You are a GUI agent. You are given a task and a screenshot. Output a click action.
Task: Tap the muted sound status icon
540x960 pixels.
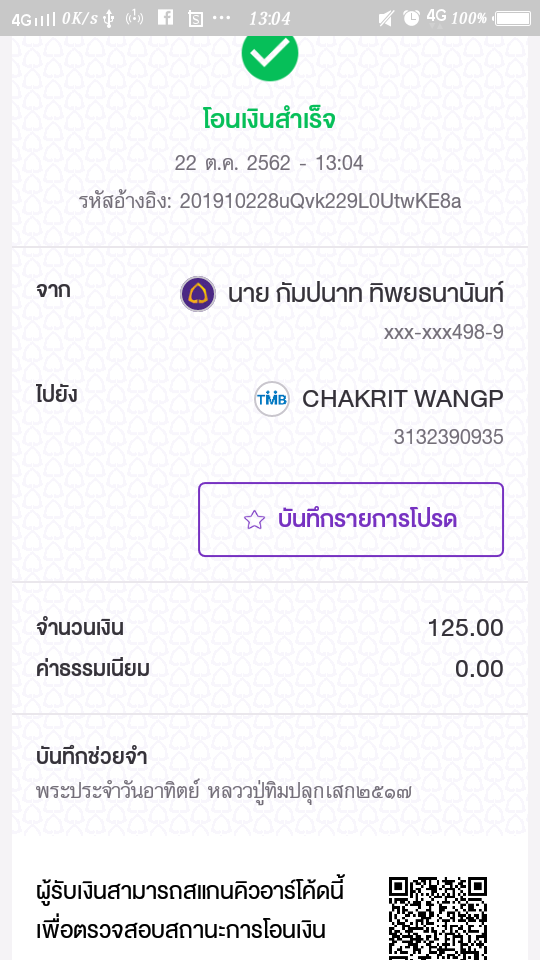click(x=386, y=18)
